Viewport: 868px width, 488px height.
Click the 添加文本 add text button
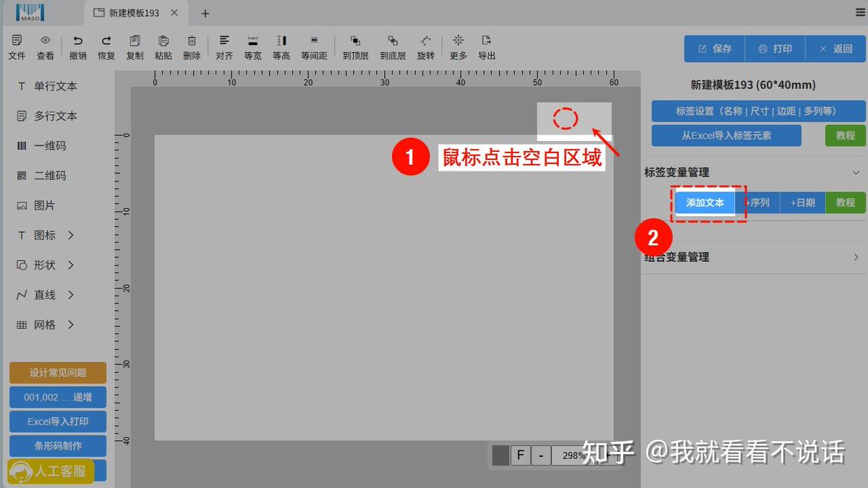point(705,202)
